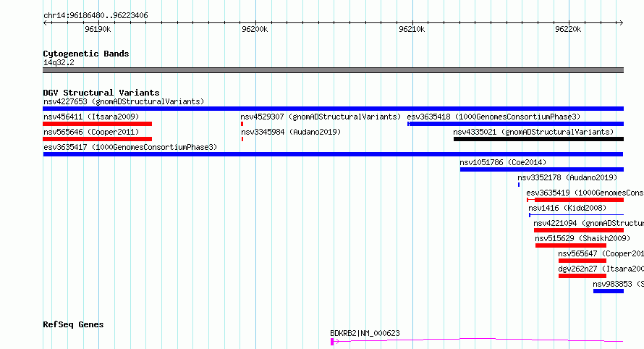Select the small red nsv3345984 marker
Viewport: 644px width, 349px height.
pyautogui.click(x=242, y=139)
